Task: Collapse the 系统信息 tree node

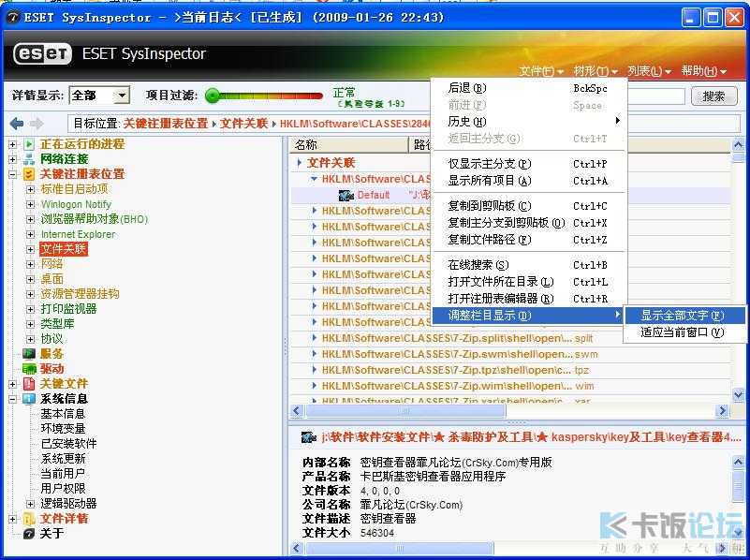Action: tap(13, 399)
